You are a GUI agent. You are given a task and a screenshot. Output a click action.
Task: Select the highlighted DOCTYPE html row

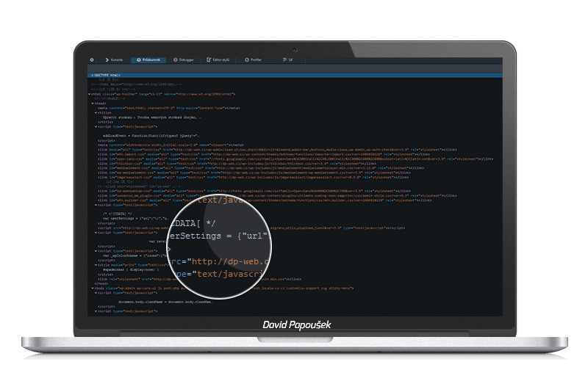coord(295,76)
